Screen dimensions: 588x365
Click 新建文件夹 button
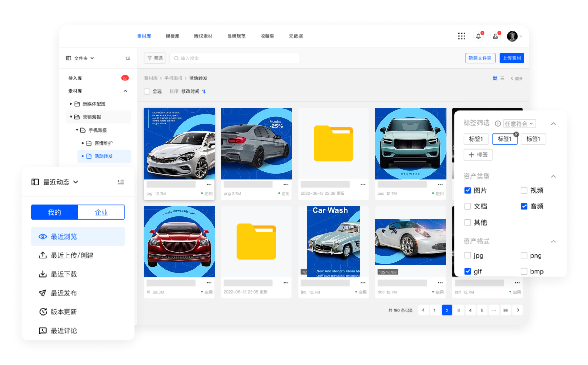pos(480,58)
